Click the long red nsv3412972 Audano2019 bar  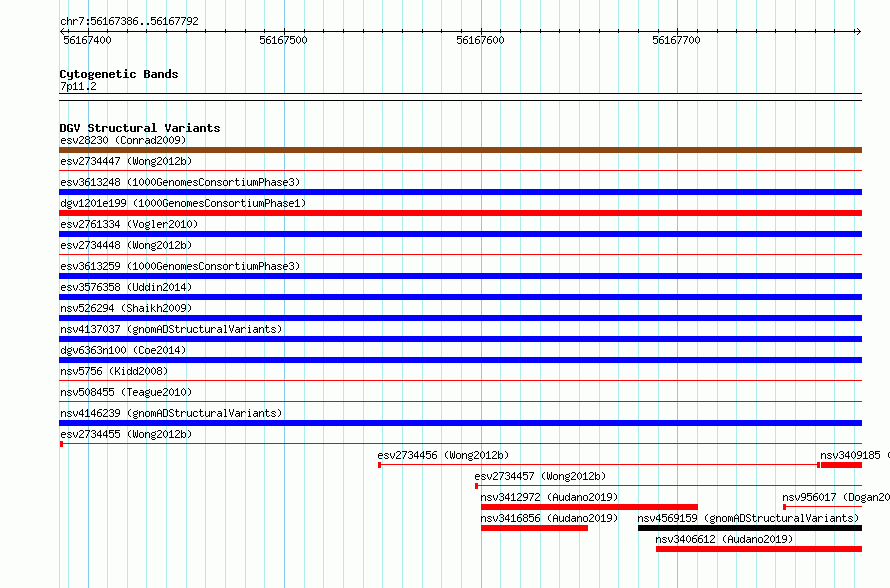click(x=589, y=507)
